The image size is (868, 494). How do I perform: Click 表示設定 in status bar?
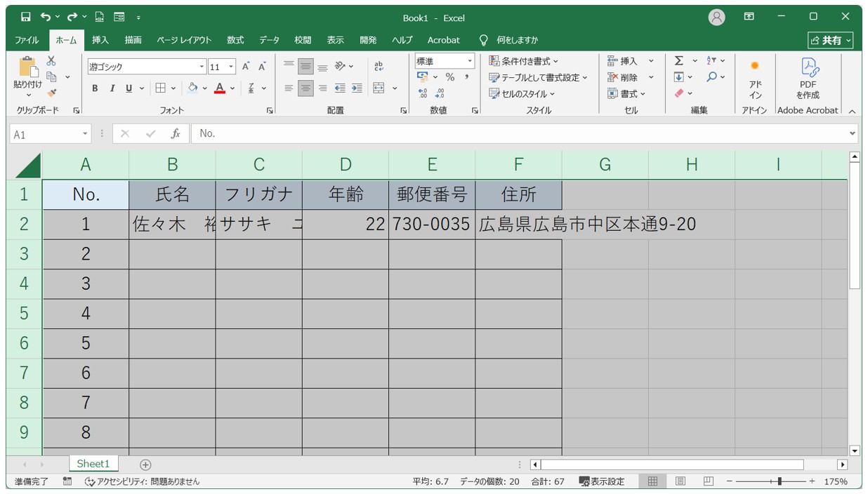(602, 481)
